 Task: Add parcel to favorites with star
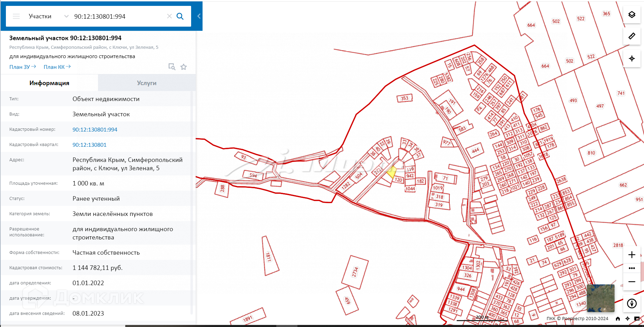click(184, 67)
